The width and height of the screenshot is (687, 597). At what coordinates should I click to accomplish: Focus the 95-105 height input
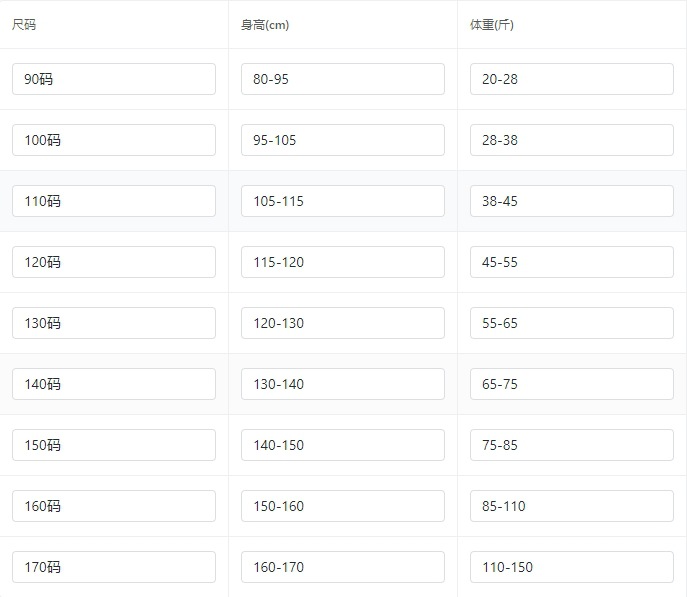click(343, 140)
